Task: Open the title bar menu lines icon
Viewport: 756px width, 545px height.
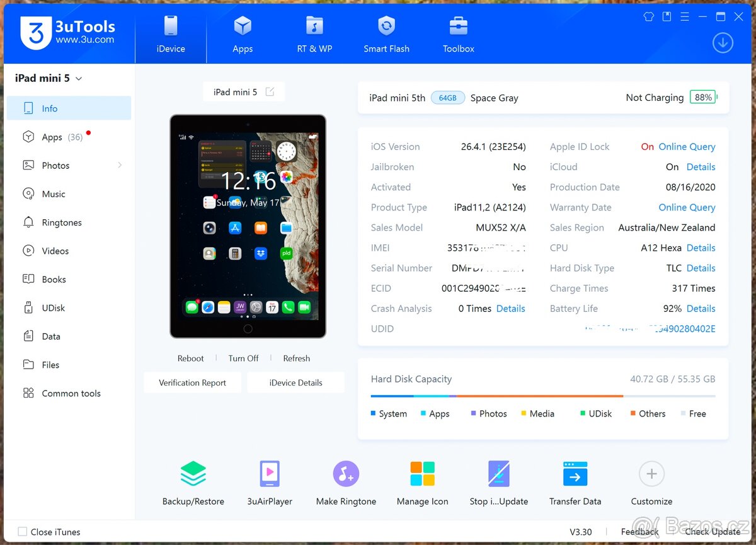Action: (x=685, y=16)
